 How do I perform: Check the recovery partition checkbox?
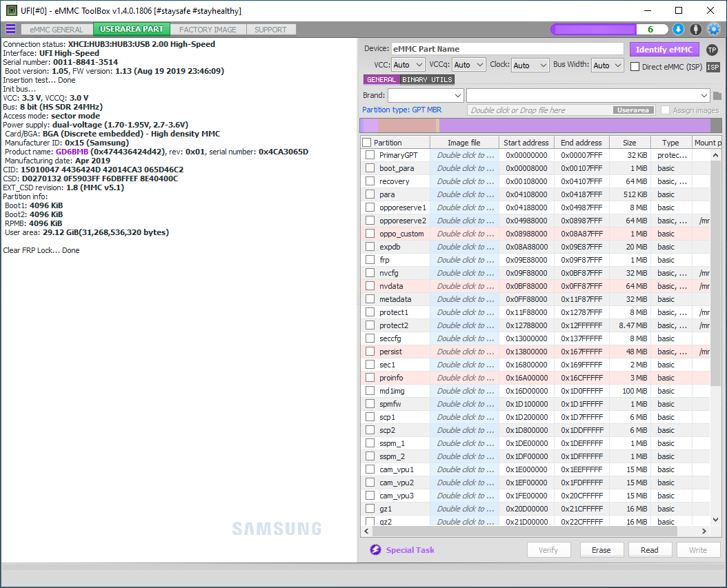pyautogui.click(x=370, y=181)
